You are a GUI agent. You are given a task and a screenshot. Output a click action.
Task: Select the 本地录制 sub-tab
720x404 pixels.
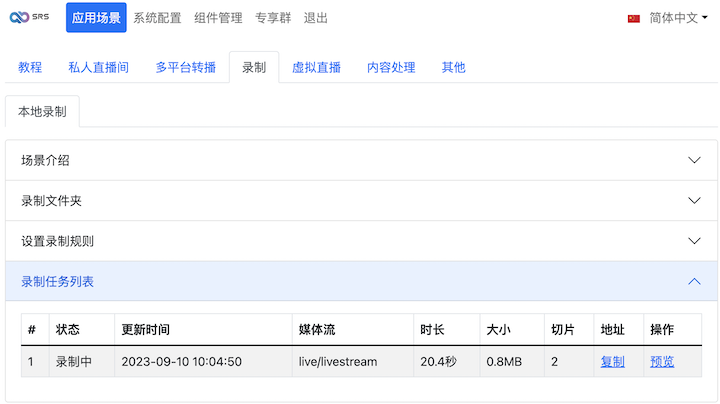(x=42, y=112)
